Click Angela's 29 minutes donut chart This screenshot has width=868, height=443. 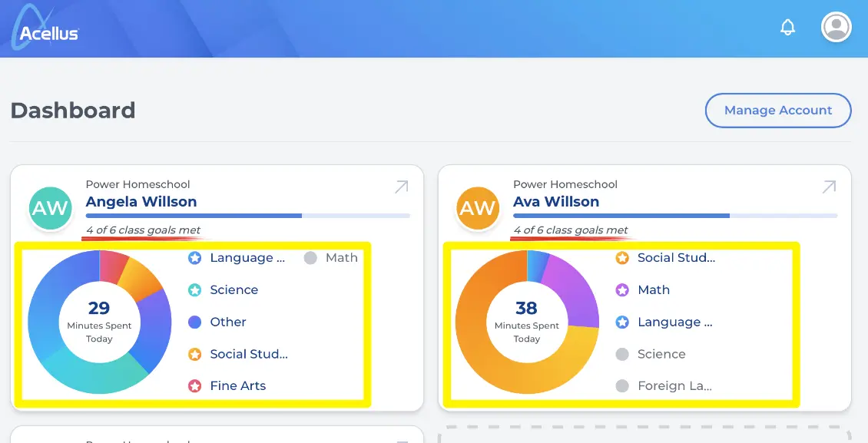click(100, 322)
